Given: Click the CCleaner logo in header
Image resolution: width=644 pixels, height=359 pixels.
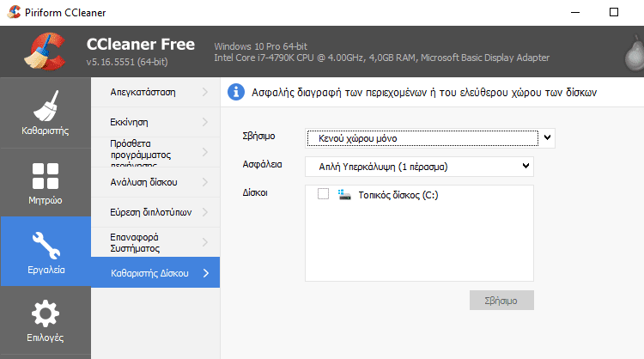Looking at the screenshot, I should point(46,52).
